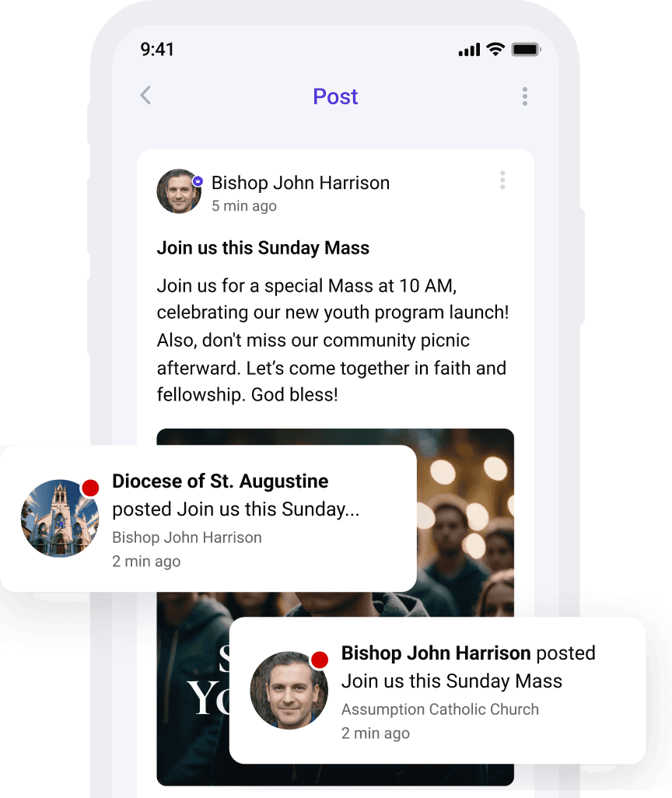Open the post card three-dot menu

point(502,180)
